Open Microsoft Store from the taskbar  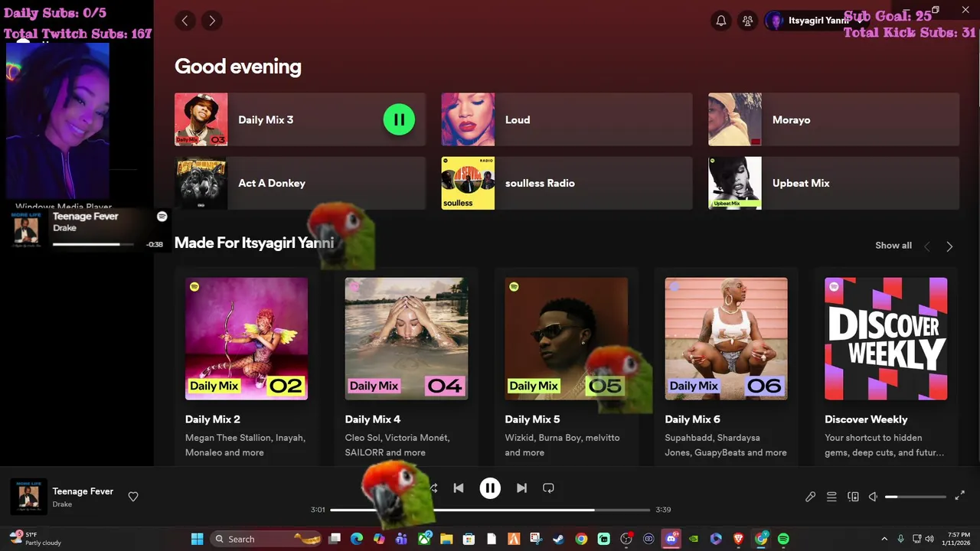(469, 539)
